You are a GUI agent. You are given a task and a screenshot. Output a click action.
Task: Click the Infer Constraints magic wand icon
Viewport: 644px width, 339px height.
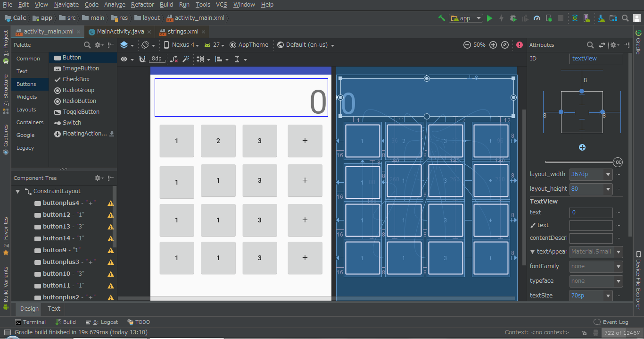pos(186,59)
